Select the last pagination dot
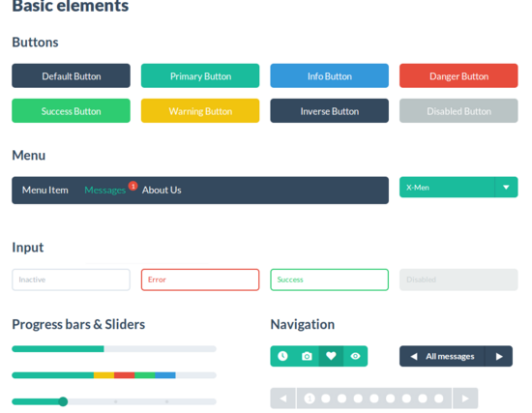This screenshot has width=532, height=413. [439, 398]
